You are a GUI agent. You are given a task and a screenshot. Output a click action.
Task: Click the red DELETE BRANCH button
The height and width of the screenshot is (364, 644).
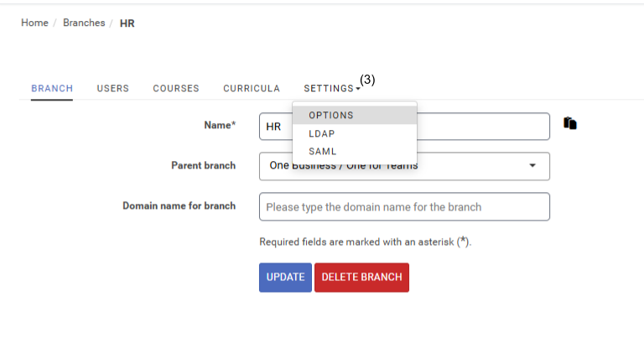361,278
